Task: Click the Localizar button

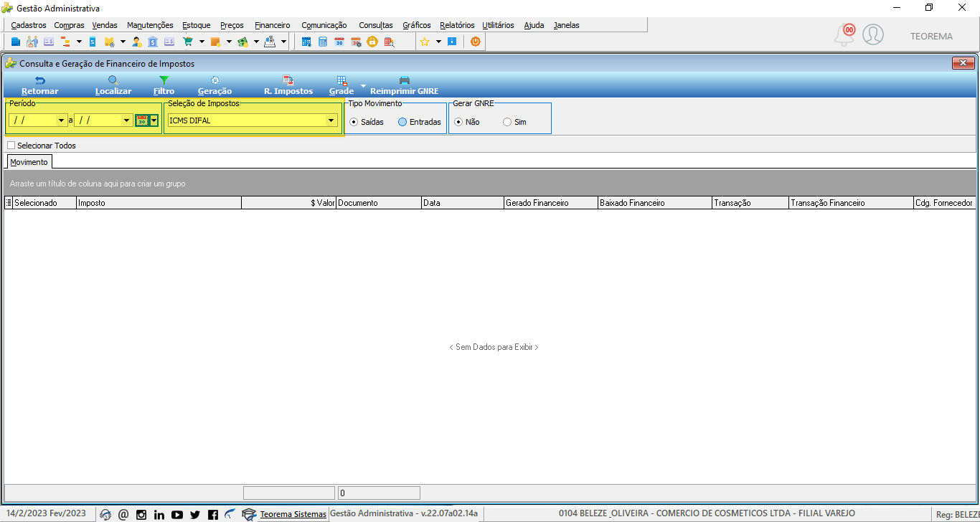Action: (x=113, y=85)
